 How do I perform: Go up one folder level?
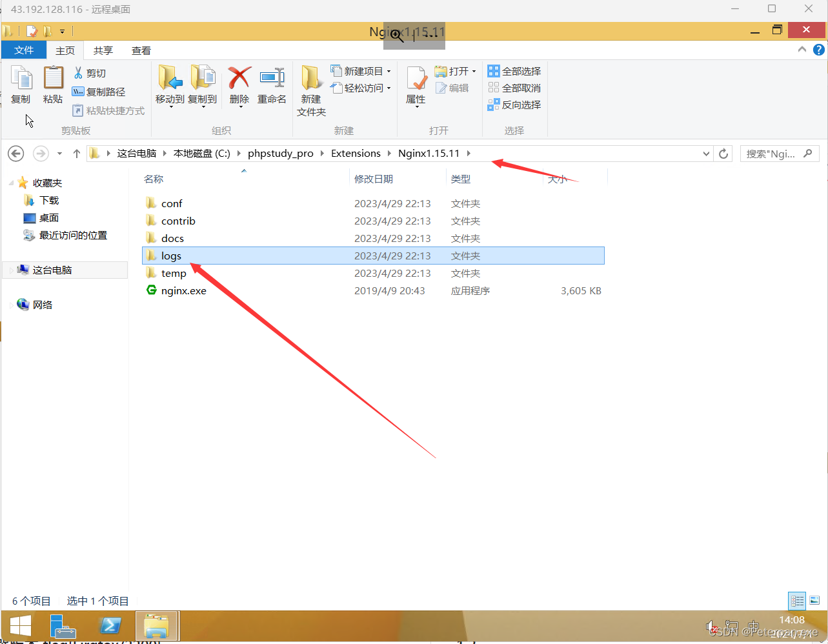pyautogui.click(x=77, y=154)
